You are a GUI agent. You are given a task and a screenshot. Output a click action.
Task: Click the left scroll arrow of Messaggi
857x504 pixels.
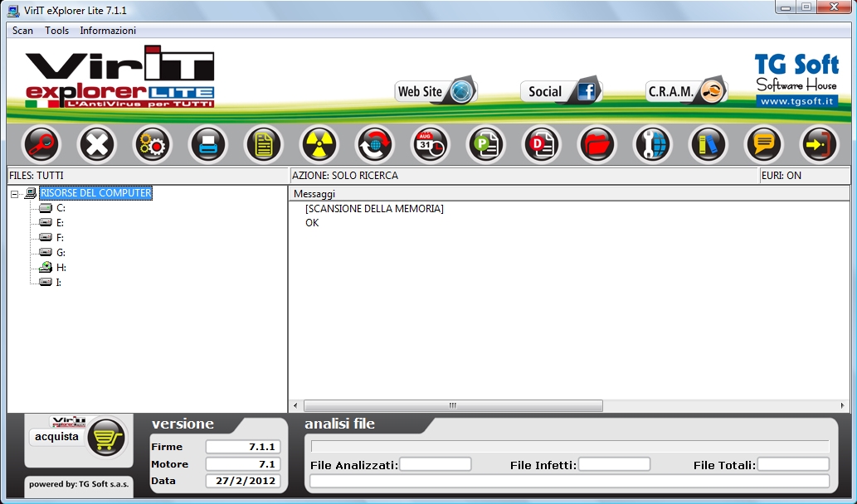[295, 405]
